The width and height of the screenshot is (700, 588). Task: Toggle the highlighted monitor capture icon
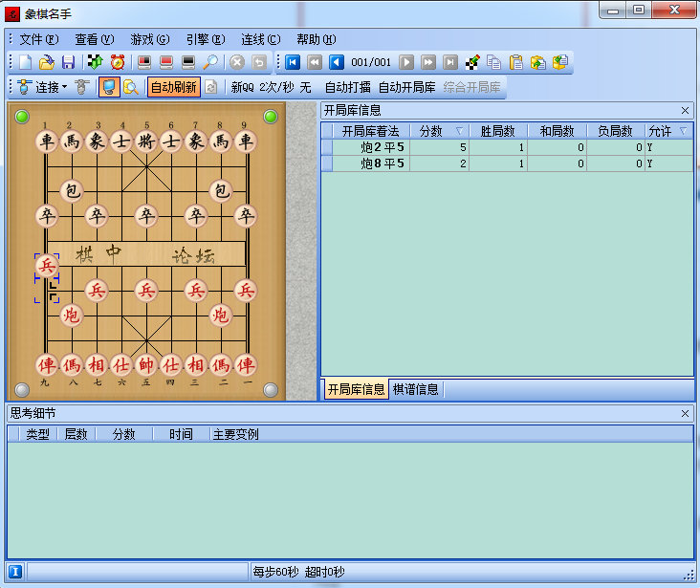click(109, 87)
